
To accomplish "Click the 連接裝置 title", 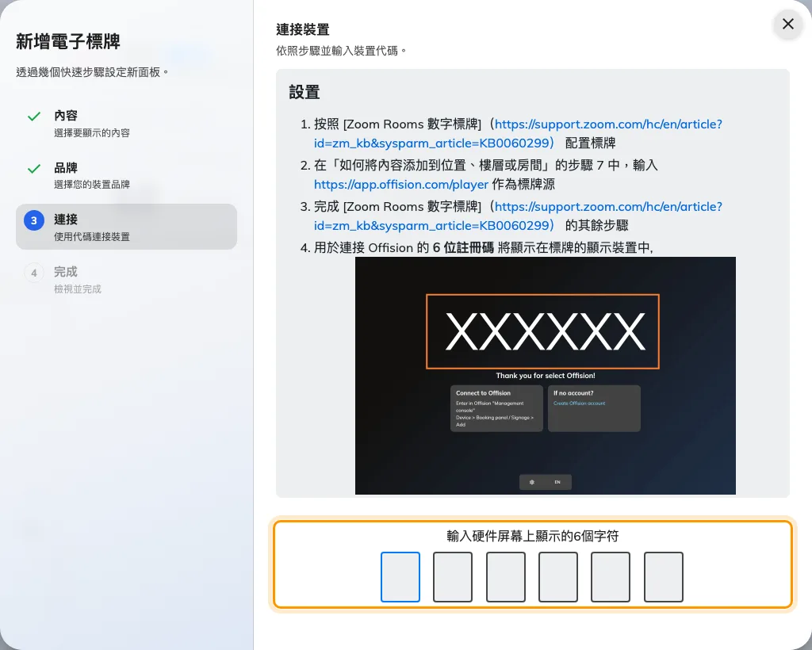I will click(303, 29).
